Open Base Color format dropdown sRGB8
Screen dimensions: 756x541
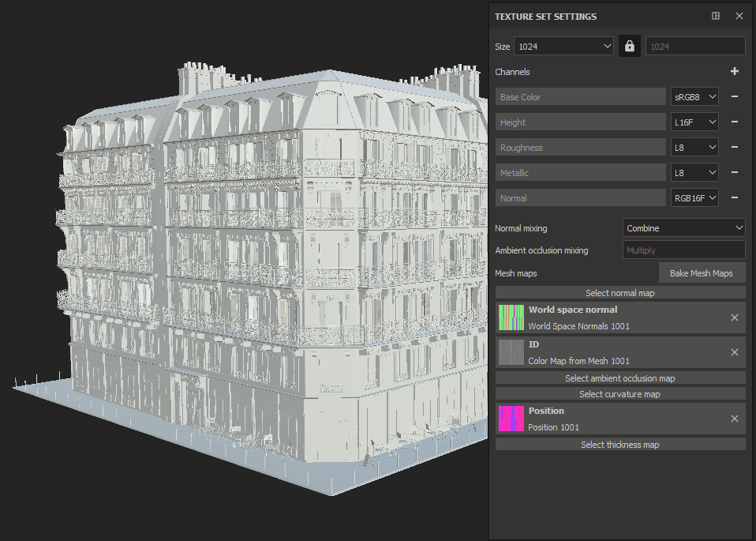pyautogui.click(x=694, y=97)
